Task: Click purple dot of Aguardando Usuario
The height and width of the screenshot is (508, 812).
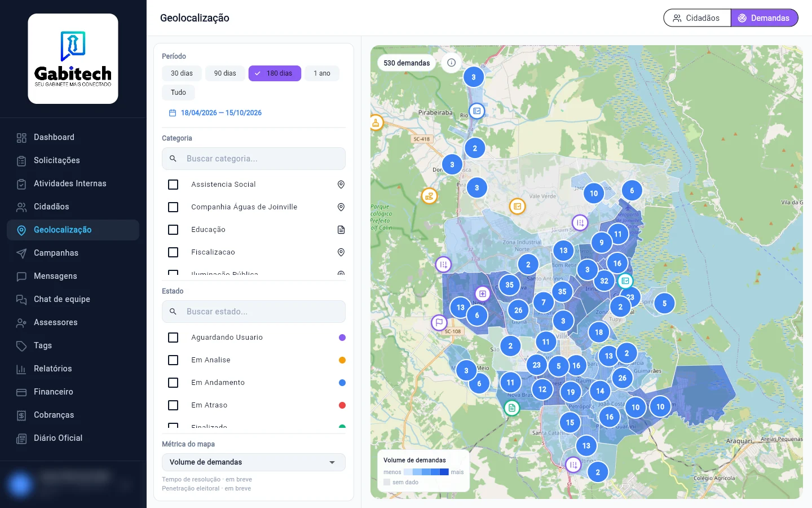Action: (x=342, y=338)
